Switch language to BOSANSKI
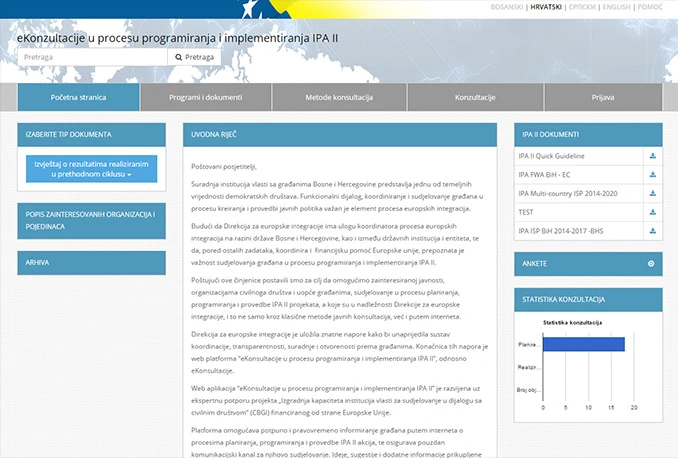 (507, 7)
